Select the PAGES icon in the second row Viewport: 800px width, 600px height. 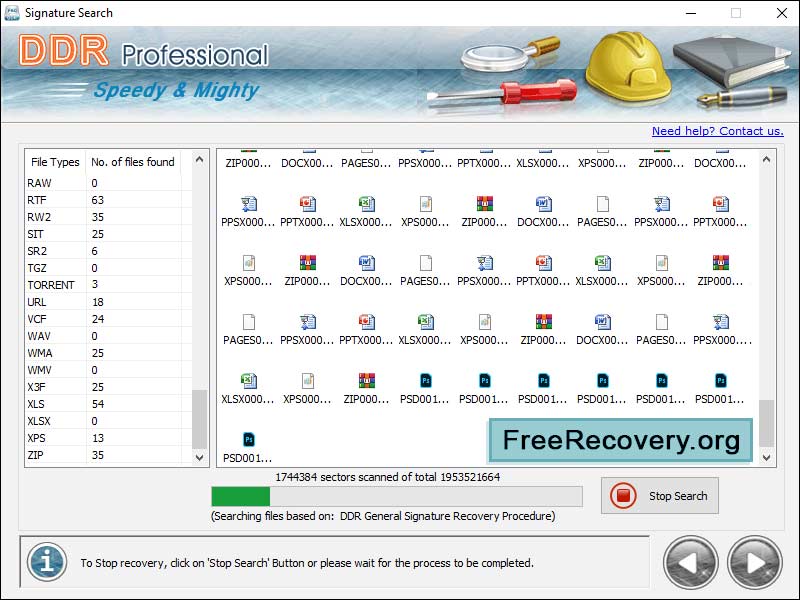coord(603,204)
